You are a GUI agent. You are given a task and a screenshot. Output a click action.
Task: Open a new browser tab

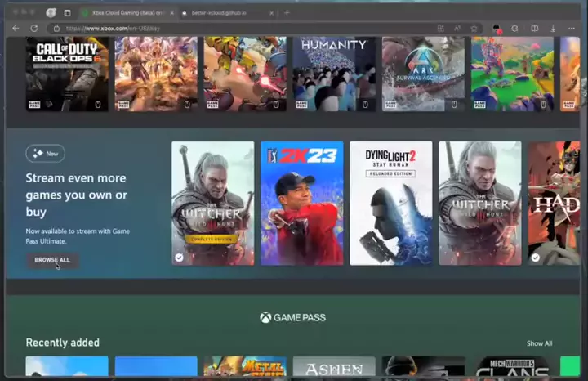(287, 13)
